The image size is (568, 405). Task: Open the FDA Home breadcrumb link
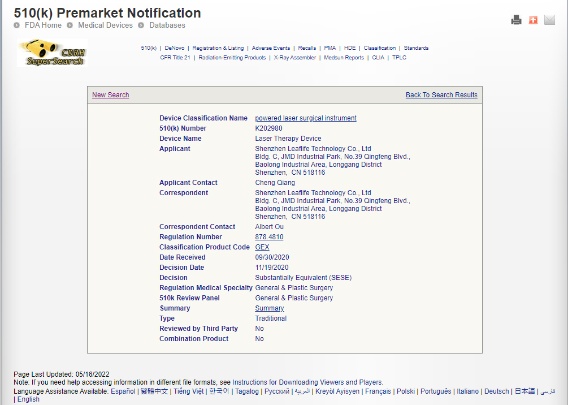[x=43, y=25]
